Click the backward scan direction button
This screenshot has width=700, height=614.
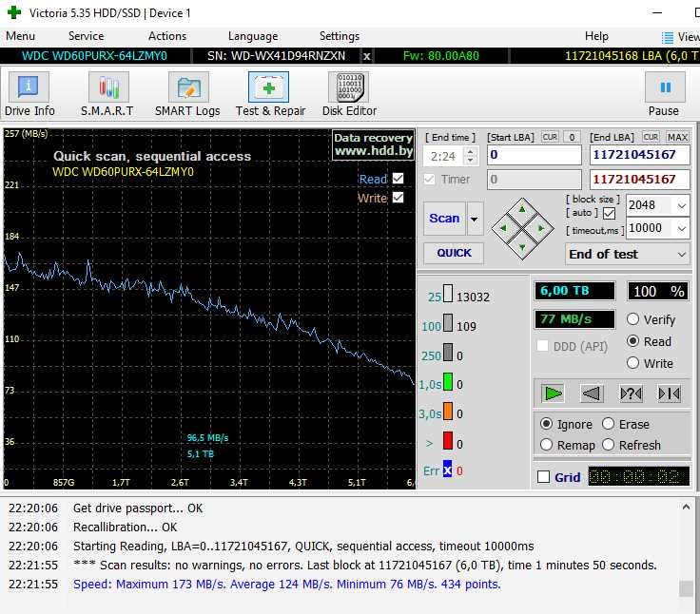592,393
